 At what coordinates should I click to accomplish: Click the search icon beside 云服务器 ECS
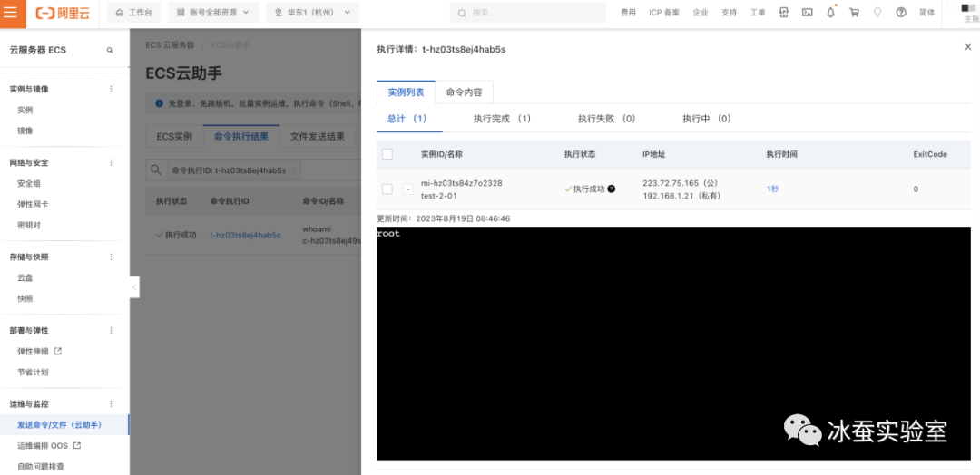point(110,50)
